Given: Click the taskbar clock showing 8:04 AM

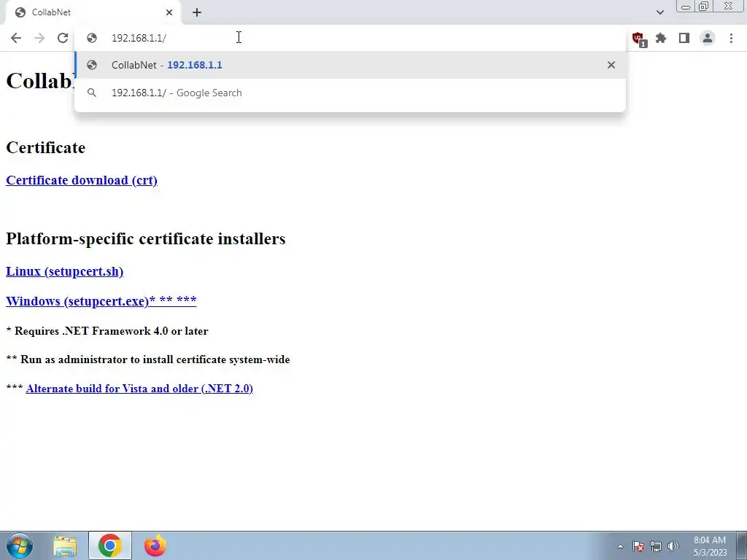Looking at the screenshot, I should pos(710,546).
